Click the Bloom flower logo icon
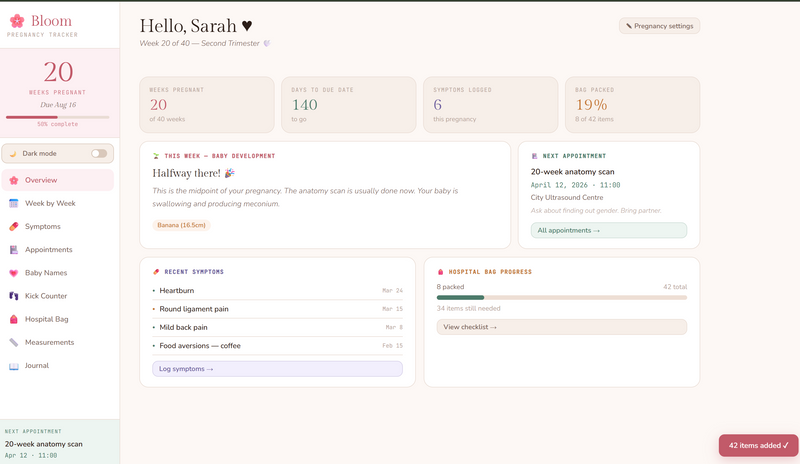800x464 pixels. click(x=17, y=20)
